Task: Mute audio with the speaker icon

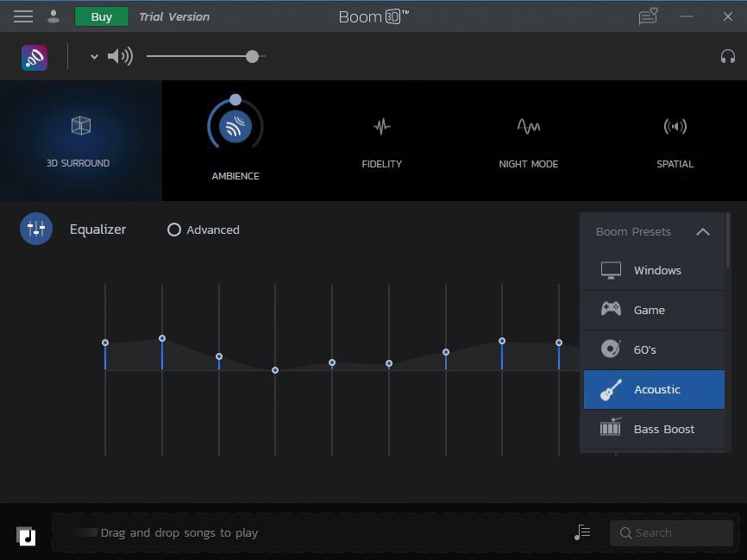Action: click(120, 57)
